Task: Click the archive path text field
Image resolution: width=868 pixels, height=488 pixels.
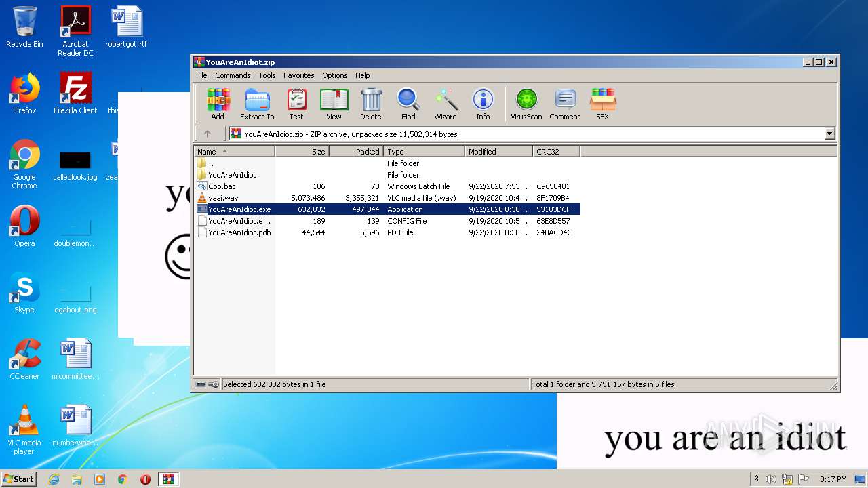Action: pos(526,134)
